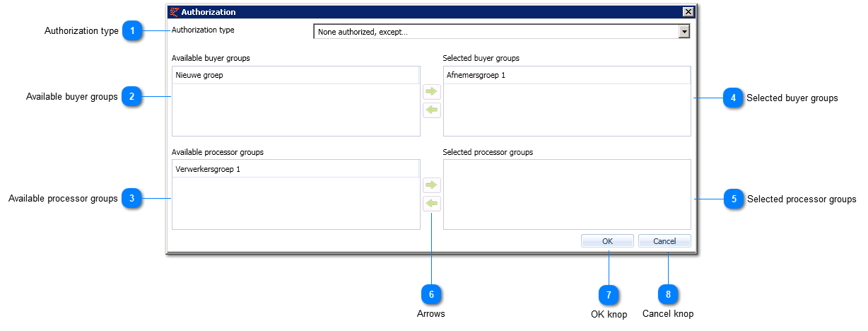Viewport: 868px width, 331px height.
Task: Close the Authorization window with the X
Action: (688, 12)
